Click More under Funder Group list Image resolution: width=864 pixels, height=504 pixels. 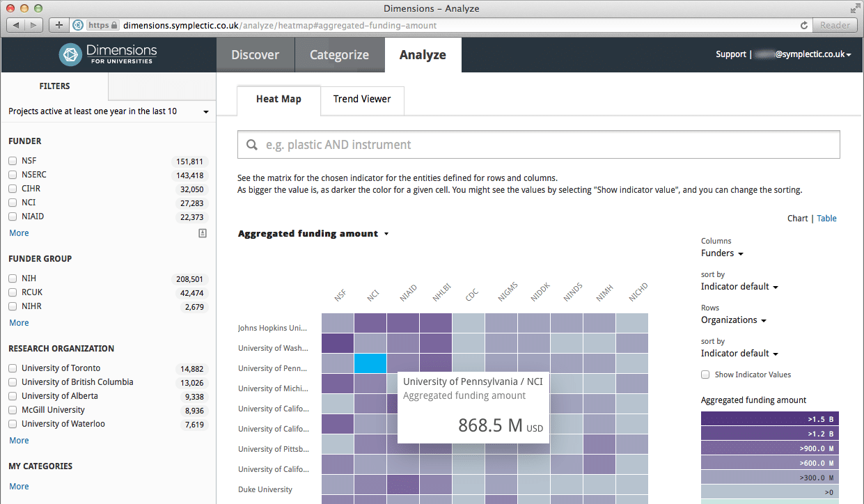[19, 323]
